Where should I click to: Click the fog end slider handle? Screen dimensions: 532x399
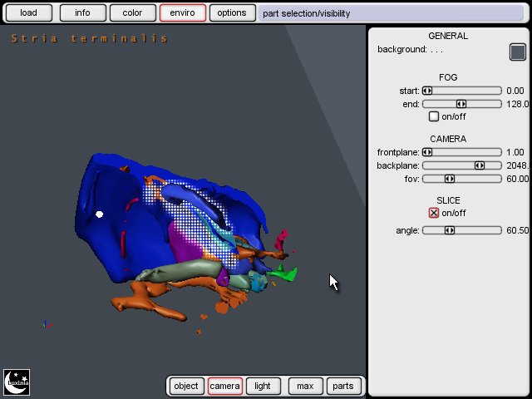point(461,104)
